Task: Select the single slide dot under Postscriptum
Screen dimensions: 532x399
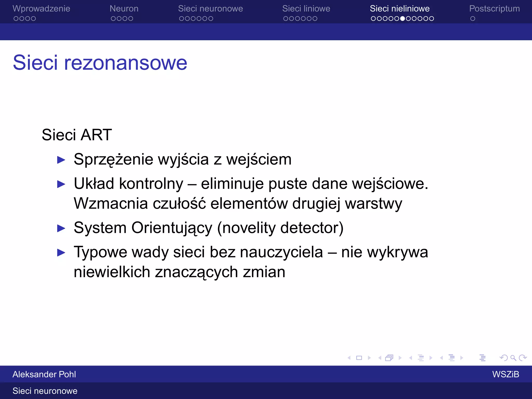Action: 473,19
